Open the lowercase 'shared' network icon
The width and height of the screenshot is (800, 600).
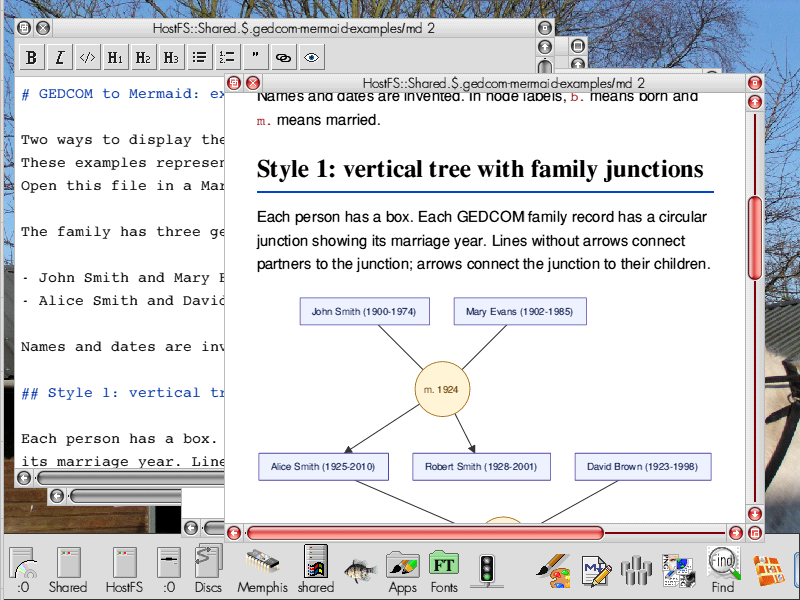click(x=316, y=570)
